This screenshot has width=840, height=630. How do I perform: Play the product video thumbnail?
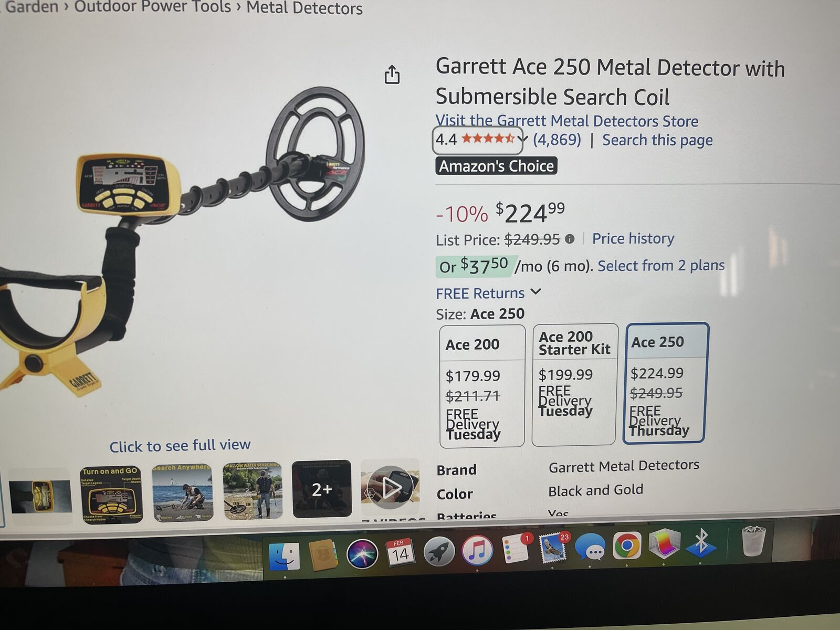[390, 488]
